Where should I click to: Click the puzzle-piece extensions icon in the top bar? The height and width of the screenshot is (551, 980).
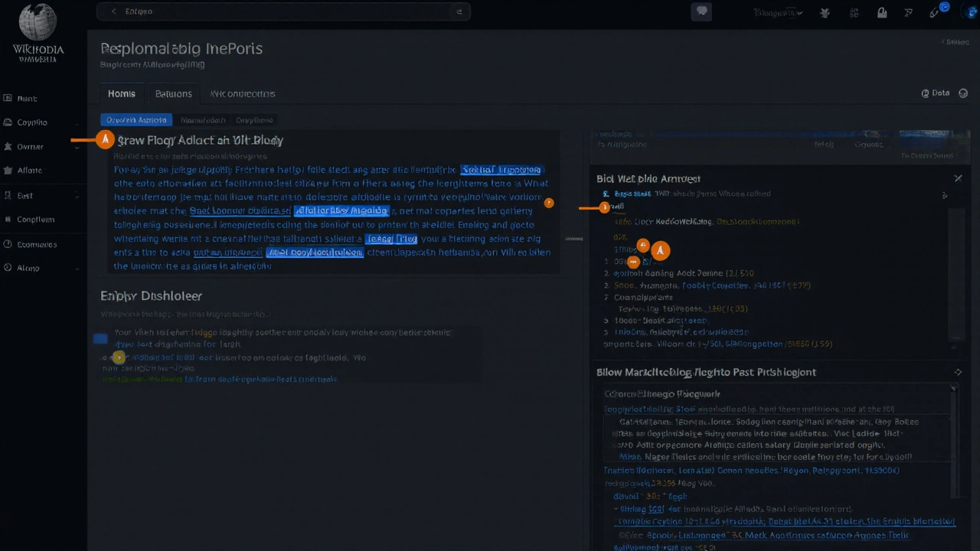[825, 12]
